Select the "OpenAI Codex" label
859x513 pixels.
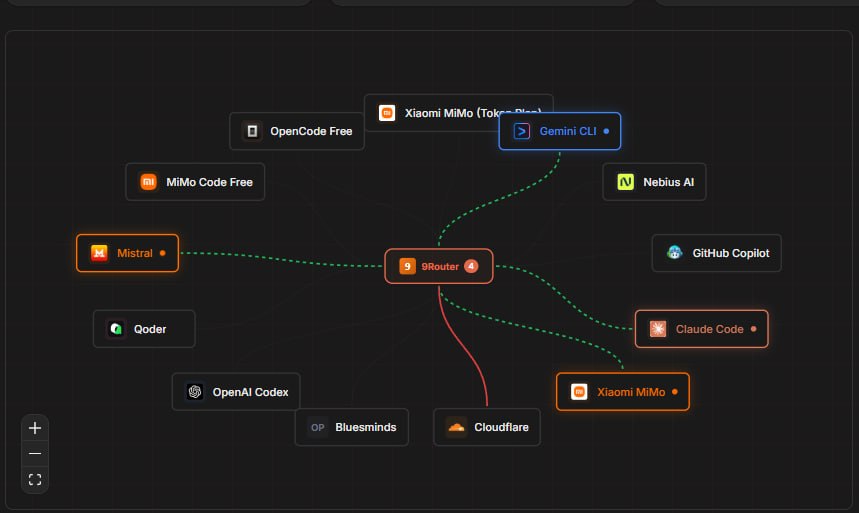coord(250,392)
